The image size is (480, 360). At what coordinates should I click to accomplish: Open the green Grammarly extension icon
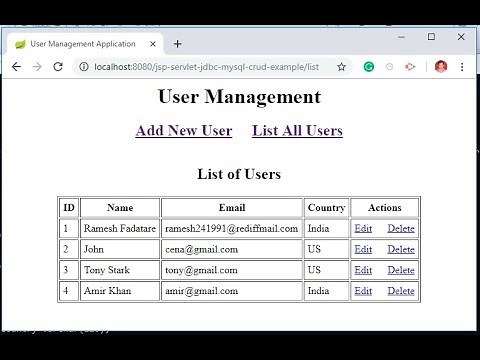click(x=369, y=67)
